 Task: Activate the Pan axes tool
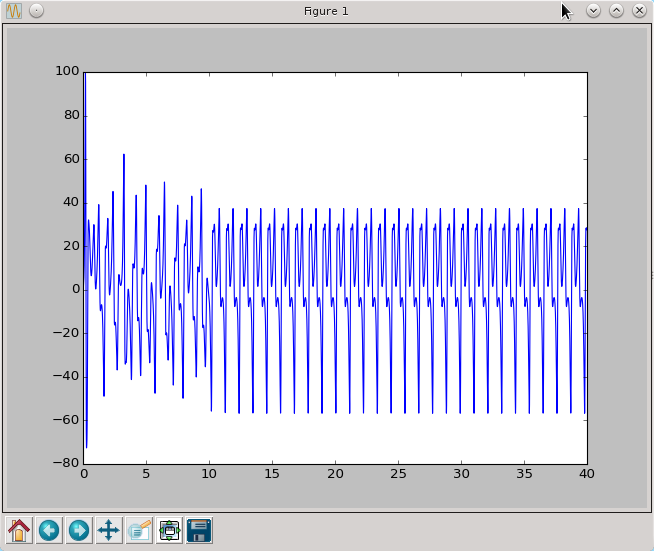pos(109,530)
